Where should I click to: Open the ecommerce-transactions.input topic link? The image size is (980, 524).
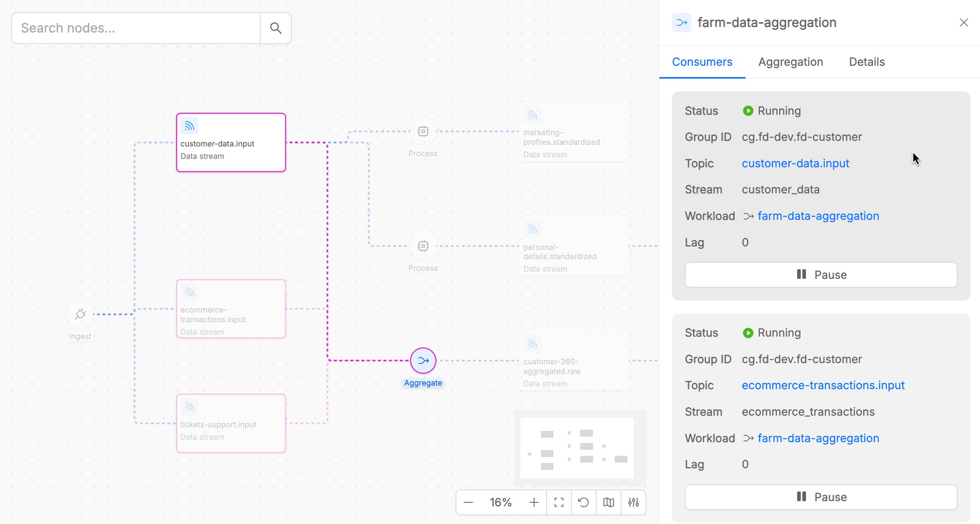point(823,385)
